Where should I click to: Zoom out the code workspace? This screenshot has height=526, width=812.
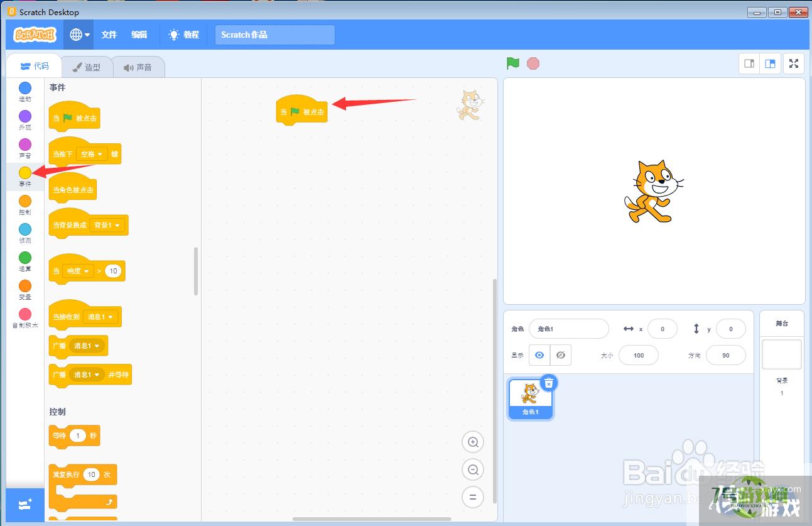[473, 469]
